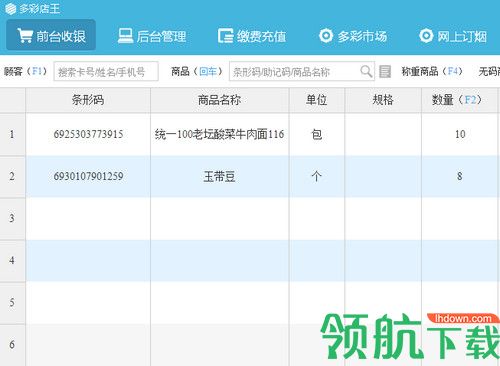
Task: Focus the customer search field
Action: [x=106, y=71]
